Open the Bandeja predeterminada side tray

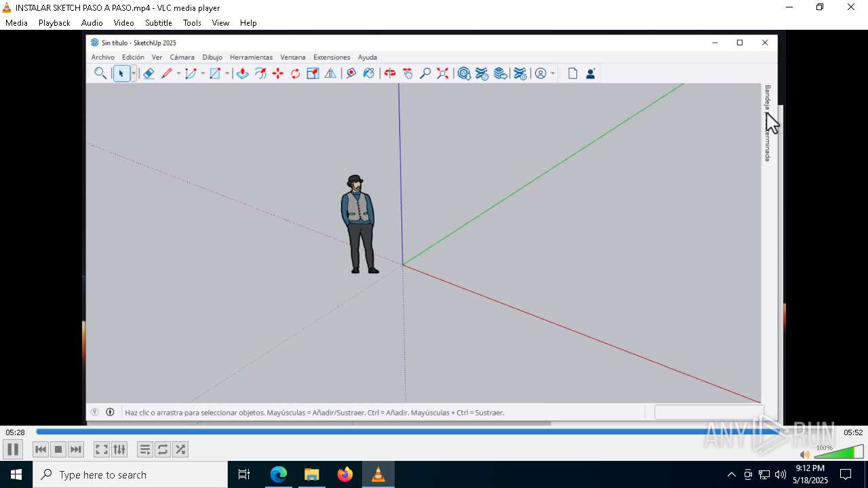point(768,123)
